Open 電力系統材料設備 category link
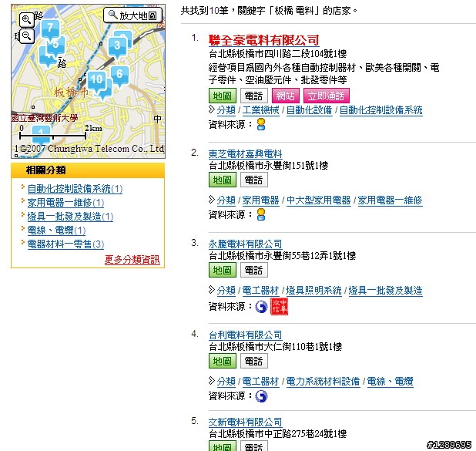476x451 pixels. pos(323,381)
